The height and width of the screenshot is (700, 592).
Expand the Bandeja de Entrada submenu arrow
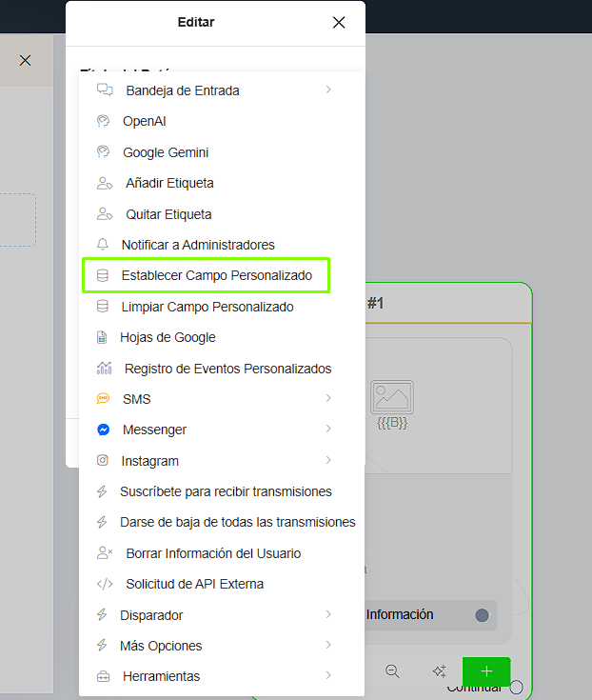click(328, 90)
